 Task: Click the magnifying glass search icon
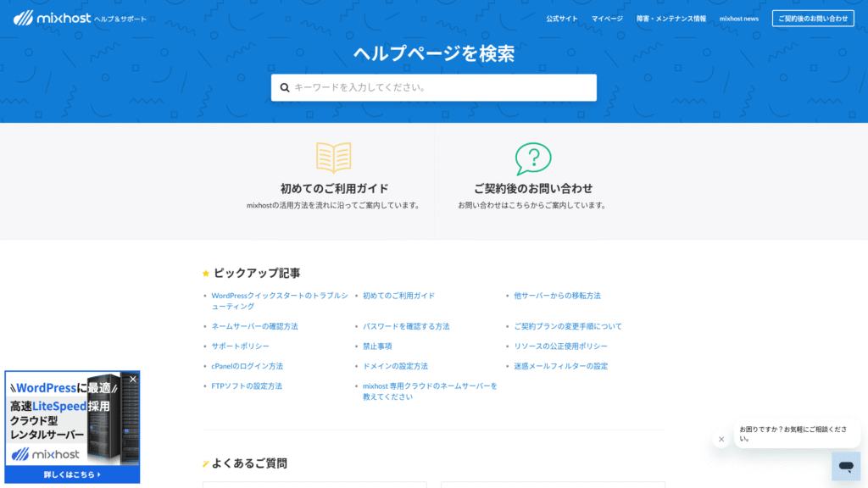[285, 87]
